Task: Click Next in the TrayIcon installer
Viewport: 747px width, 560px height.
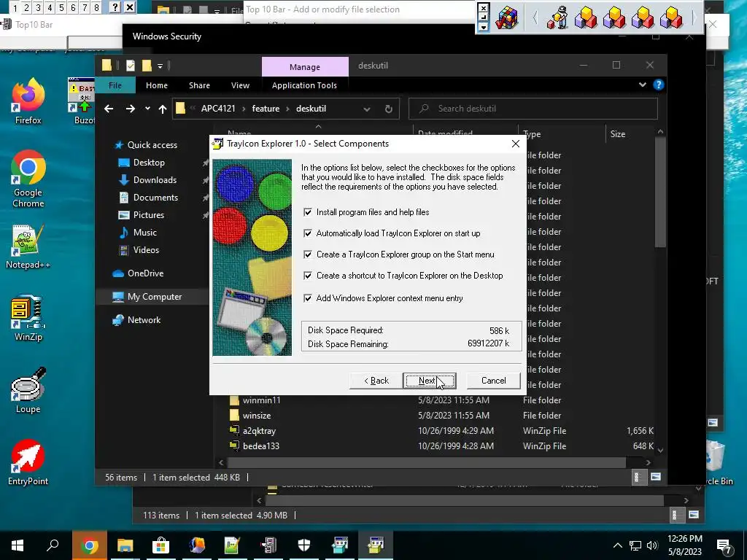Action: (x=429, y=381)
